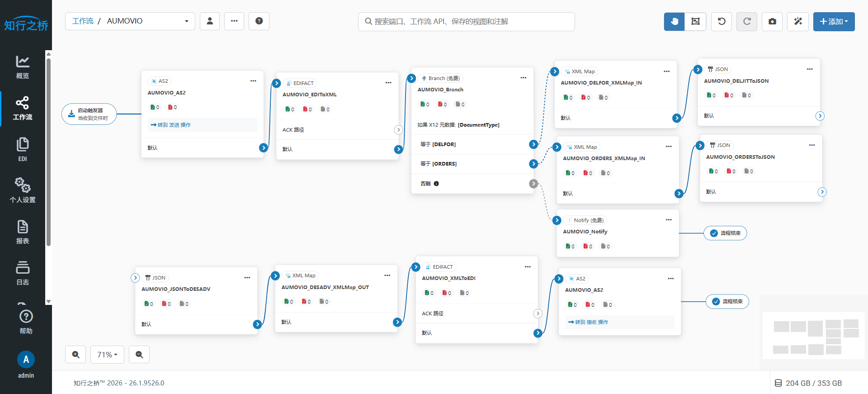
Task: Open the 71% zoom level dropdown
Action: (x=108, y=355)
